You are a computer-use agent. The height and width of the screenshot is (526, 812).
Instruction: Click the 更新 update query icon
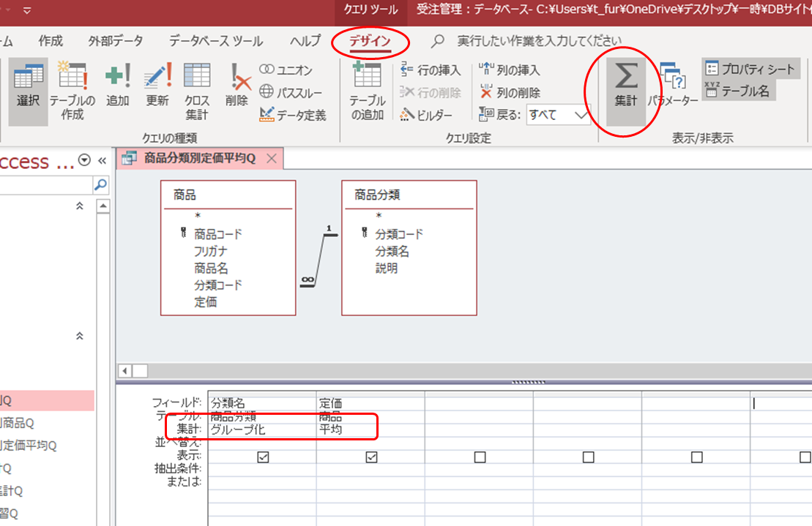coord(157,86)
